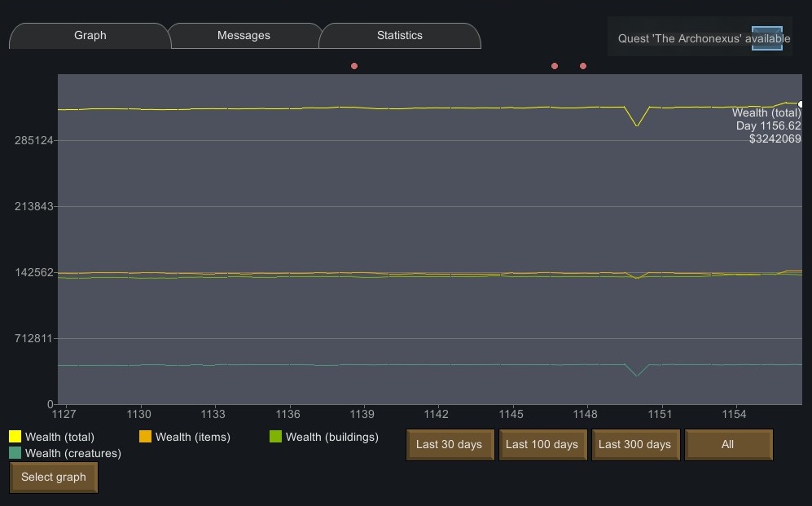Click the 'Last 30 days' button

tap(450, 444)
